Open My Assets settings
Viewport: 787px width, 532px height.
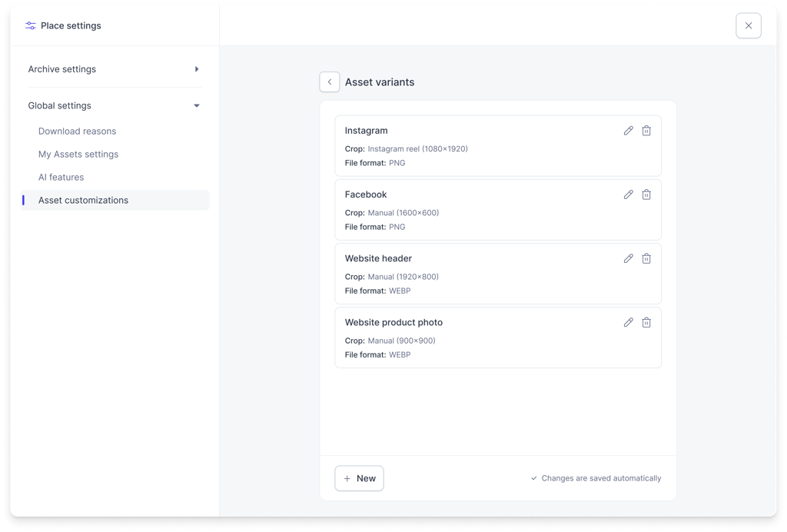(78, 155)
